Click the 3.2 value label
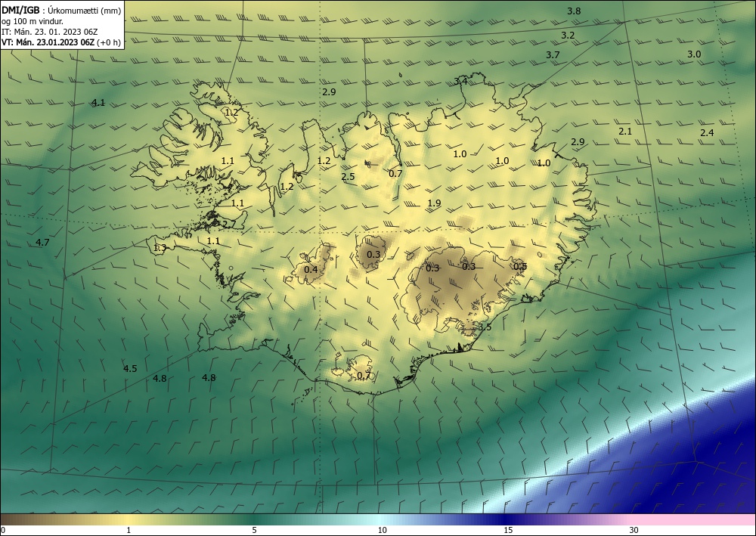Viewport: 756px width, 536px height. click(568, 36)
